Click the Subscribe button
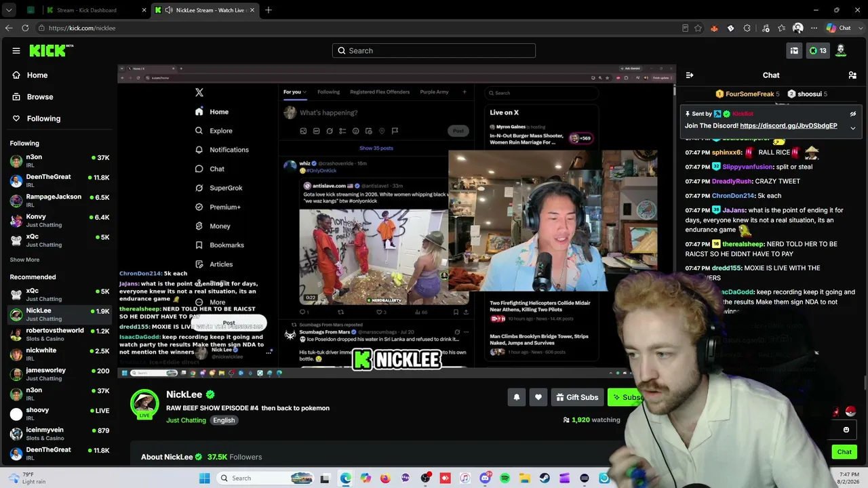868x488 pixels. pyautogui.click(x=626, y=398)
